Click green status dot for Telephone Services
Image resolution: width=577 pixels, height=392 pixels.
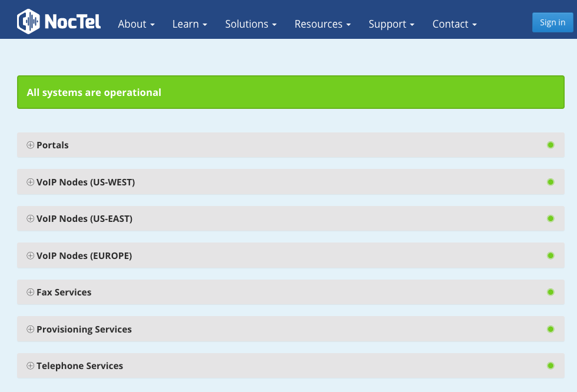(x=551, y=366)
